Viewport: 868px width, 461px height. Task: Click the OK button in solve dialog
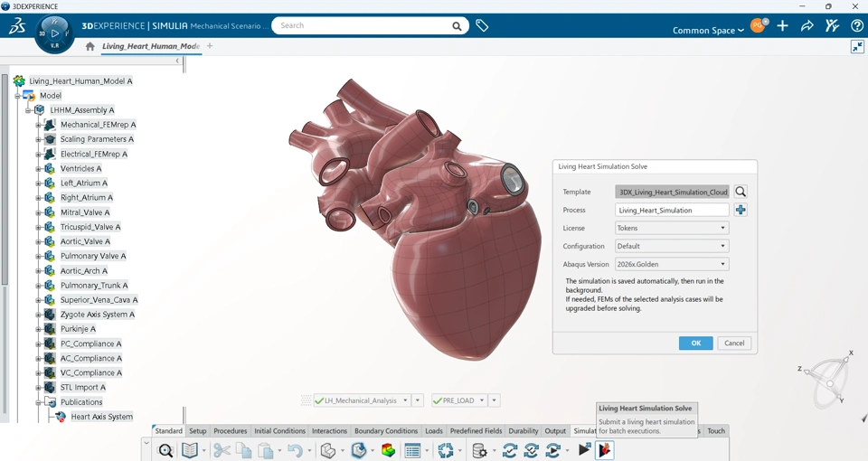pyautogui.click(x=696, y=343)
